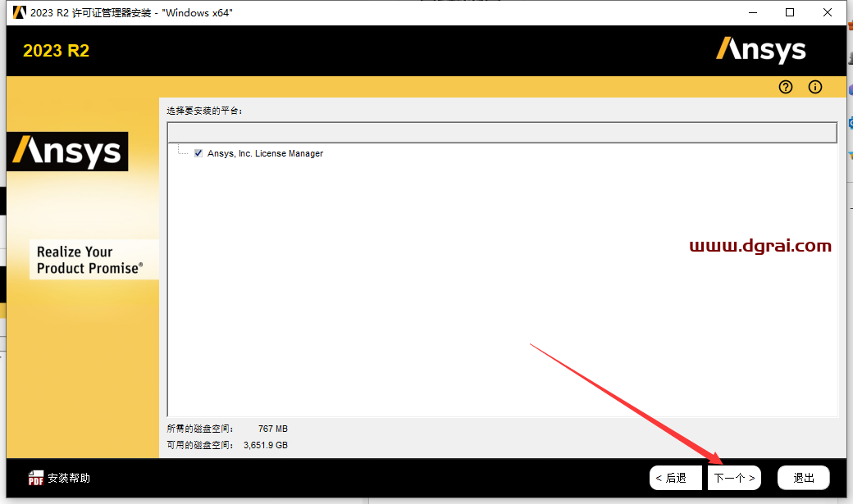Close the installer window
This screenshot has height=504, width=853.
click(828, 12)
